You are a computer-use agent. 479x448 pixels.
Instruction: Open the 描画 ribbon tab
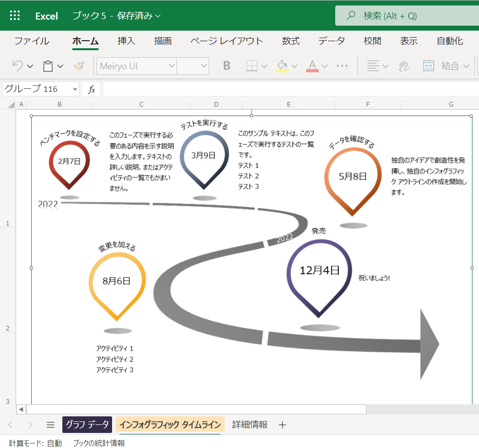(x=163, y=41)
